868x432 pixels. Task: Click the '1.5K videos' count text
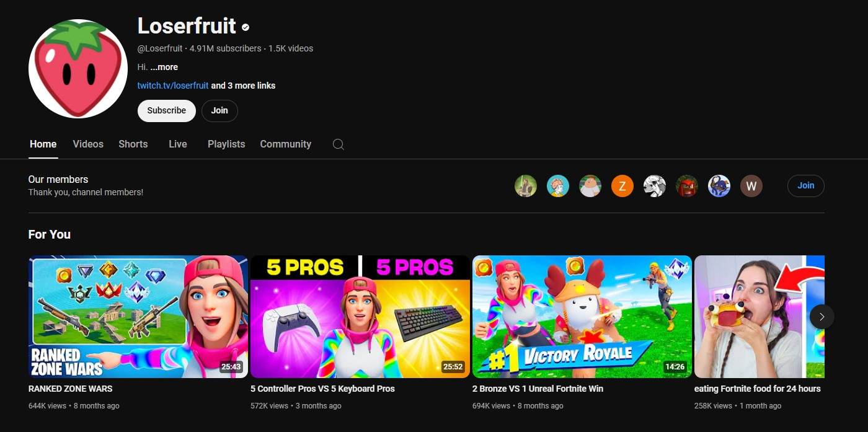291,48
